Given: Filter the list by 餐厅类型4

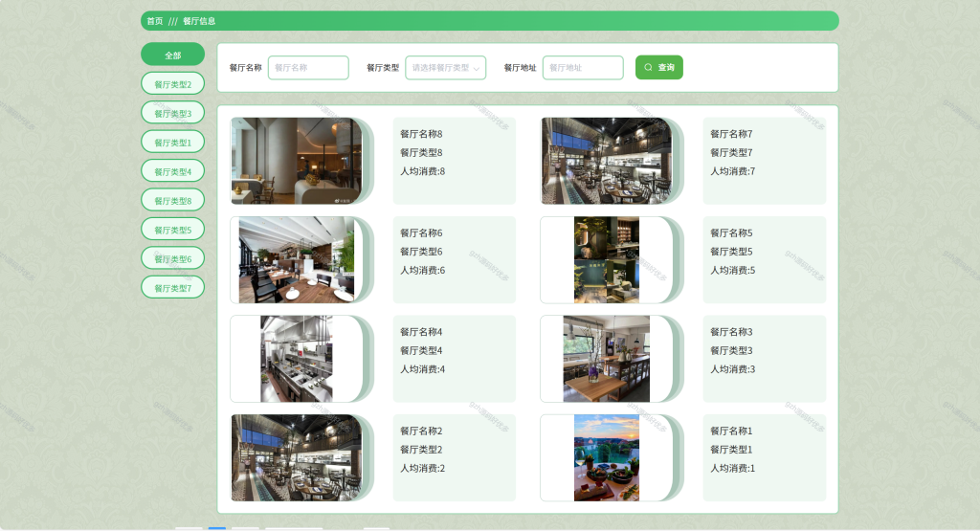Looking at the screenshot, I should [172, 171].
